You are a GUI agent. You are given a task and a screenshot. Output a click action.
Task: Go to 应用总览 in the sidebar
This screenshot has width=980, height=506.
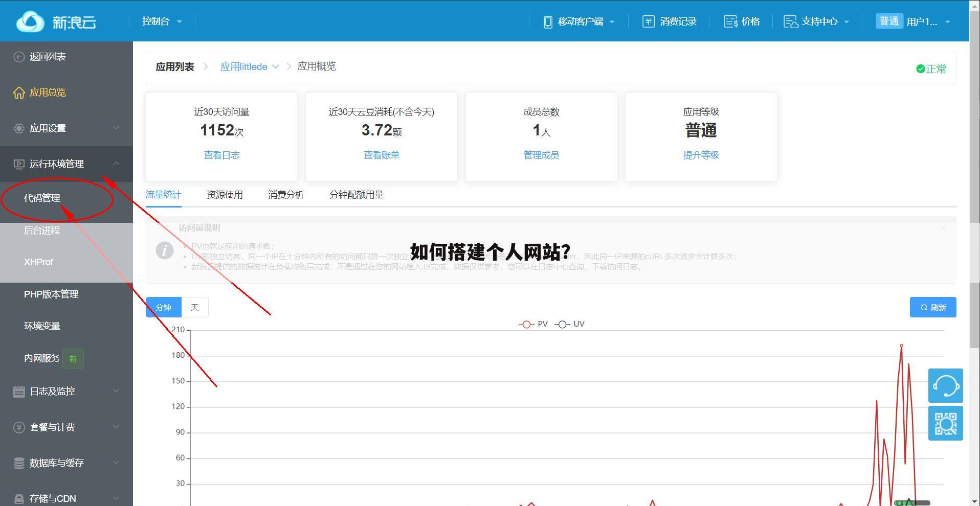(48, 93)
